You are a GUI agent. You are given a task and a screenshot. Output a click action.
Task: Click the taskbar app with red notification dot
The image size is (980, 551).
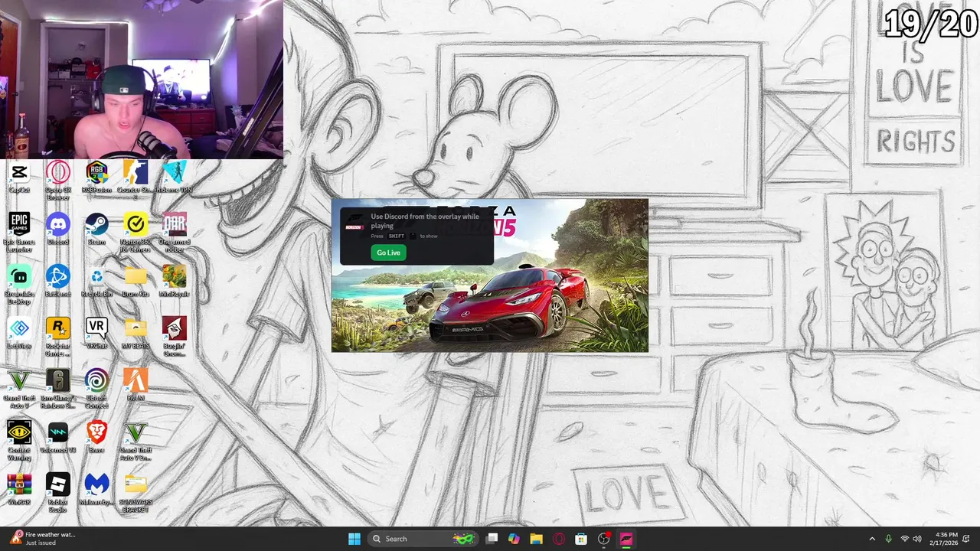point(604,539)
